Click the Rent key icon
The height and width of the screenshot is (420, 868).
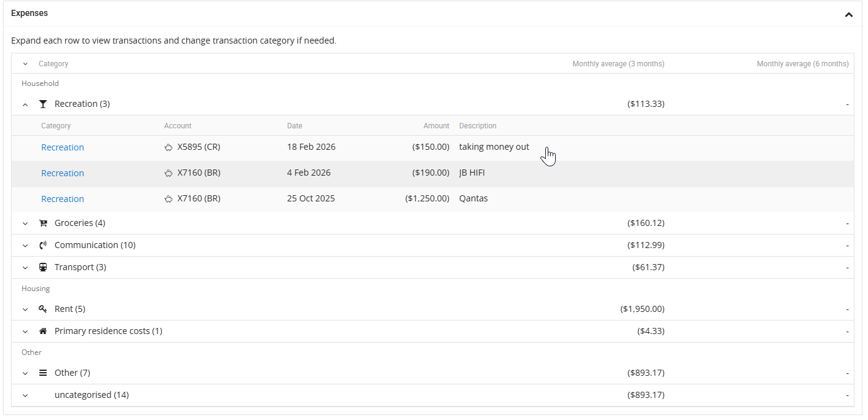(x=43, y=309)
